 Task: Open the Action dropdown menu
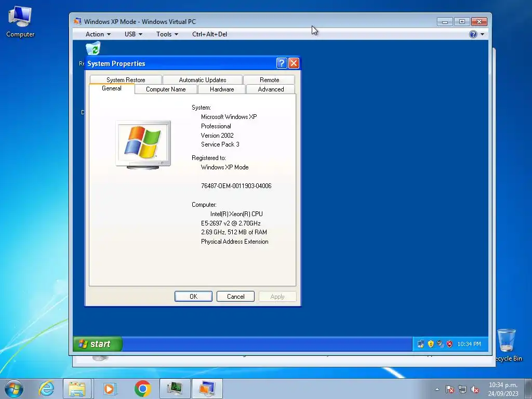(x=98, y=34)
